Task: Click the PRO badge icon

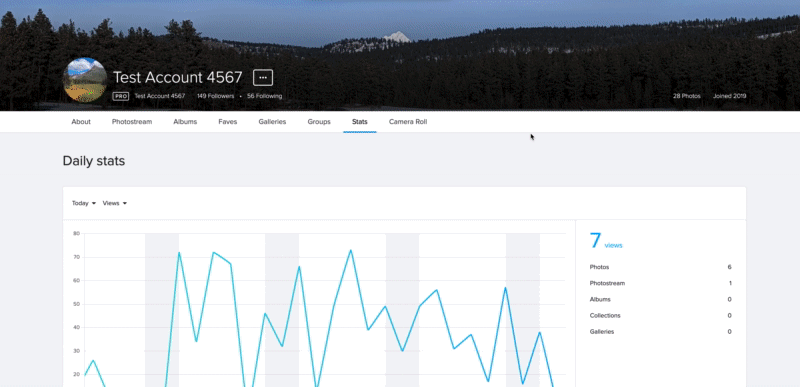Action: pos(121,96)
